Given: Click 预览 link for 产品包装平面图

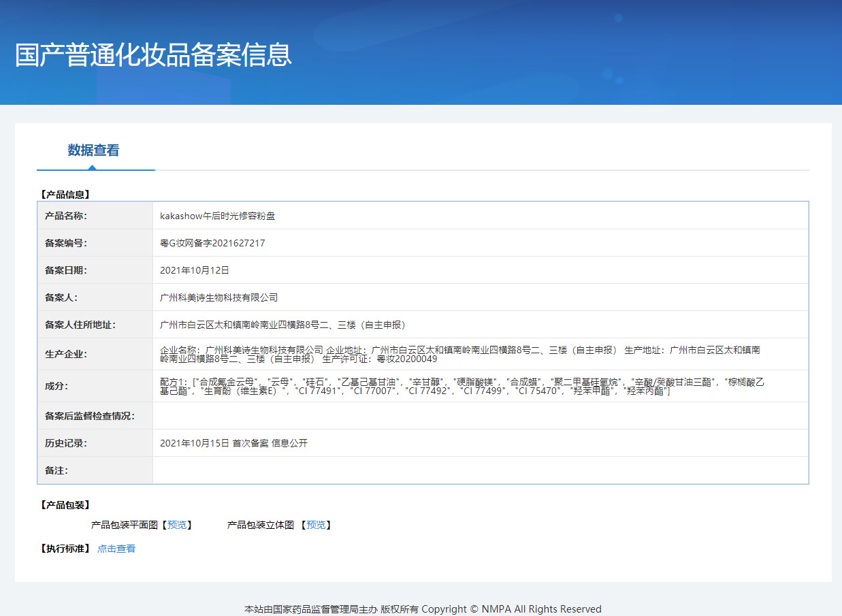Looking at the screenshot, I should tap(176, 525).
